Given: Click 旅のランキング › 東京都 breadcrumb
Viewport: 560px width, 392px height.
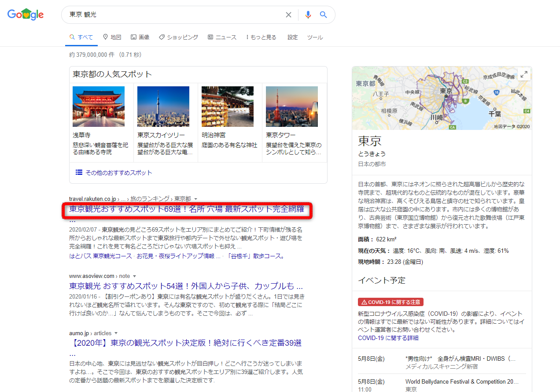Looking at the screenshot, I should click(160, 199).
